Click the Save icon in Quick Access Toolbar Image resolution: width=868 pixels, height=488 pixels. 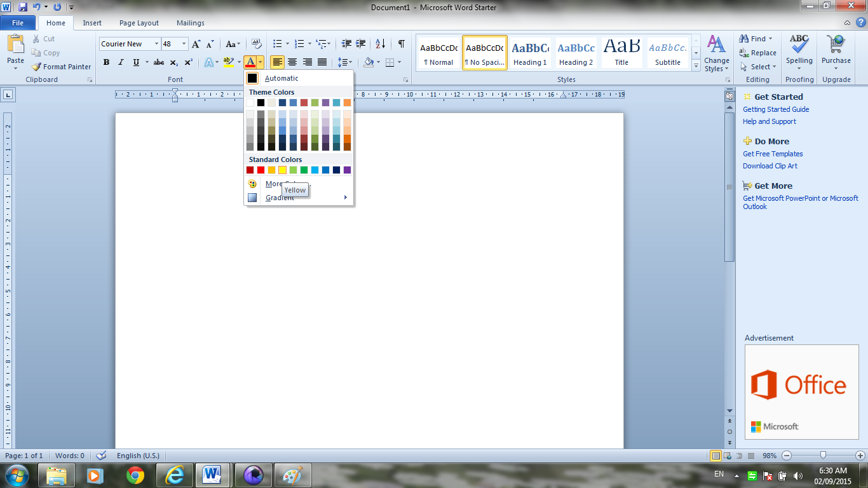tap(23, 7)
